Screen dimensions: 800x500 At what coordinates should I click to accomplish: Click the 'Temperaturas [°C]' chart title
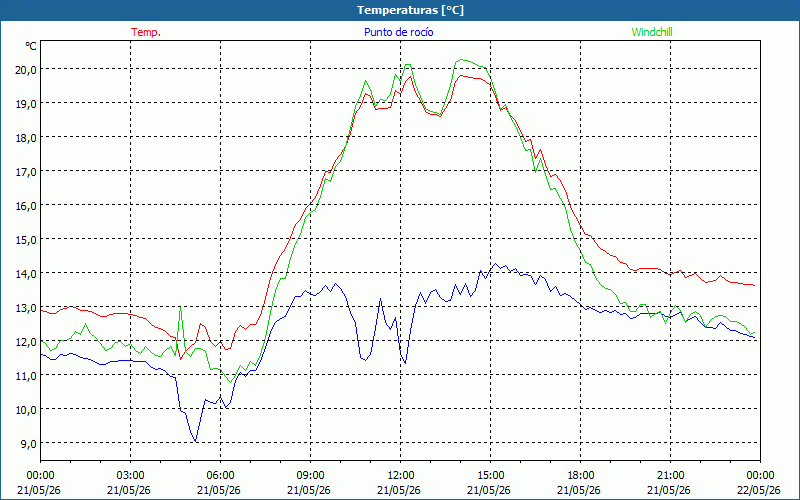coord(410,10)
